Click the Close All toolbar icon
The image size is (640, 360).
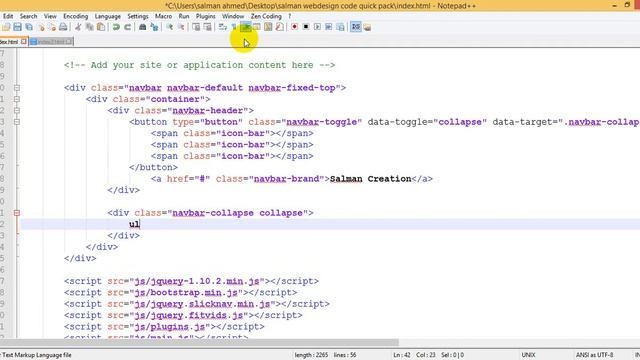52,27
